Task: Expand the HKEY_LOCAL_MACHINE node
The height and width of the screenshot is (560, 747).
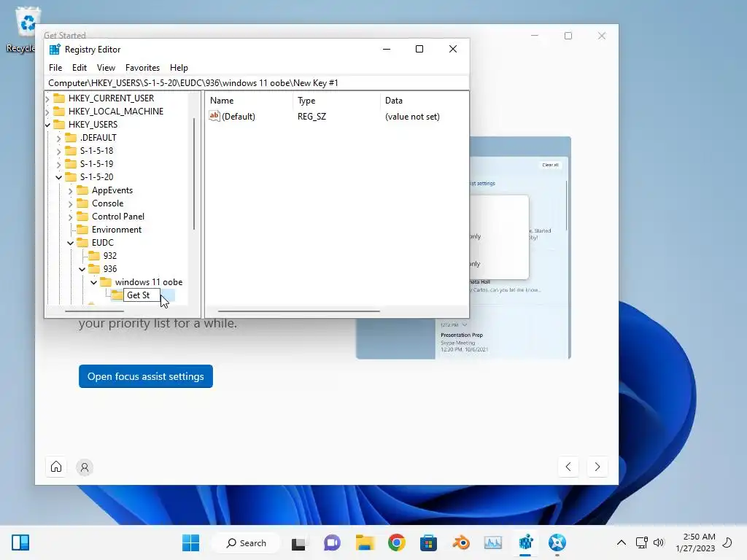Action: pos(47,112)
